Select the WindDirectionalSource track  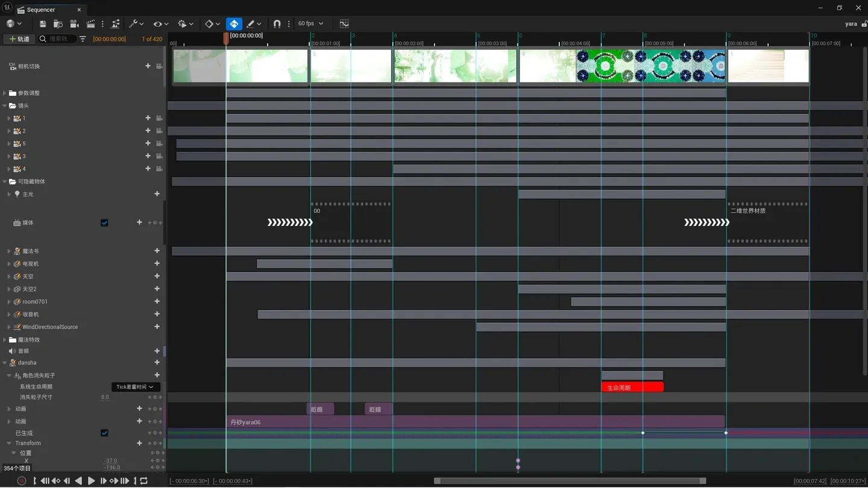tap(50, 327)
